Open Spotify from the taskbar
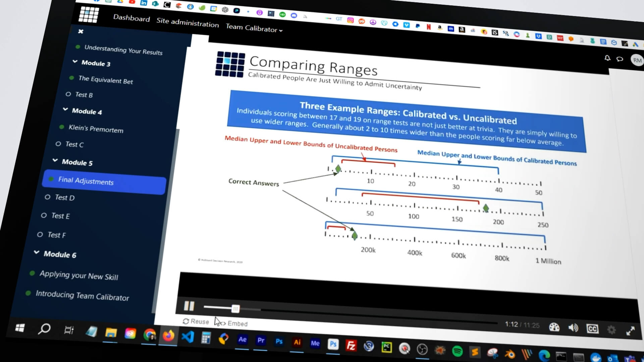644x362 pixels. [x=457, y=351]
